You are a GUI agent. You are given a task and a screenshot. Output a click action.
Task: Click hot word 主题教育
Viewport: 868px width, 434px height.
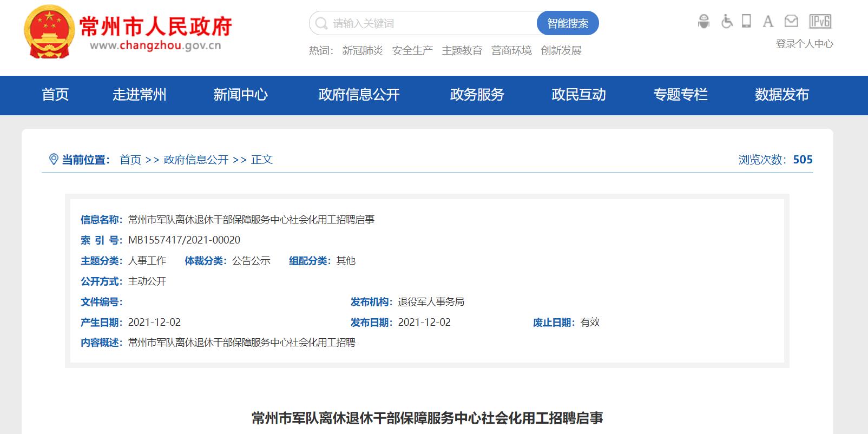pos(462,50)
